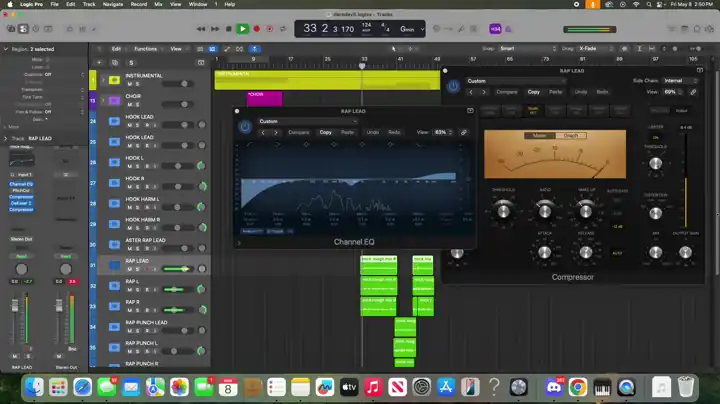Click the compressor Threshold knob

[504, 211]
